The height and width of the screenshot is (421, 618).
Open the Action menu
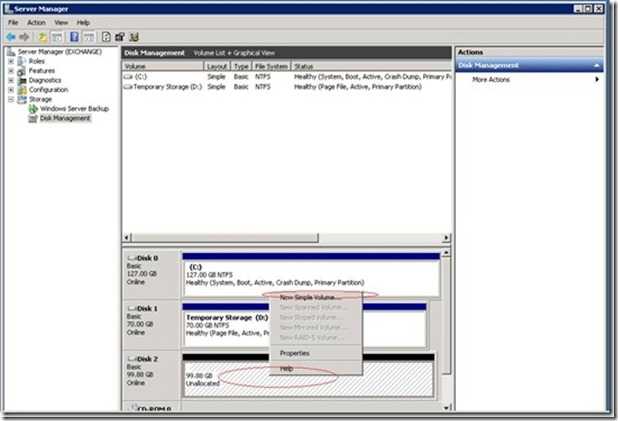[x=36, y=22]
